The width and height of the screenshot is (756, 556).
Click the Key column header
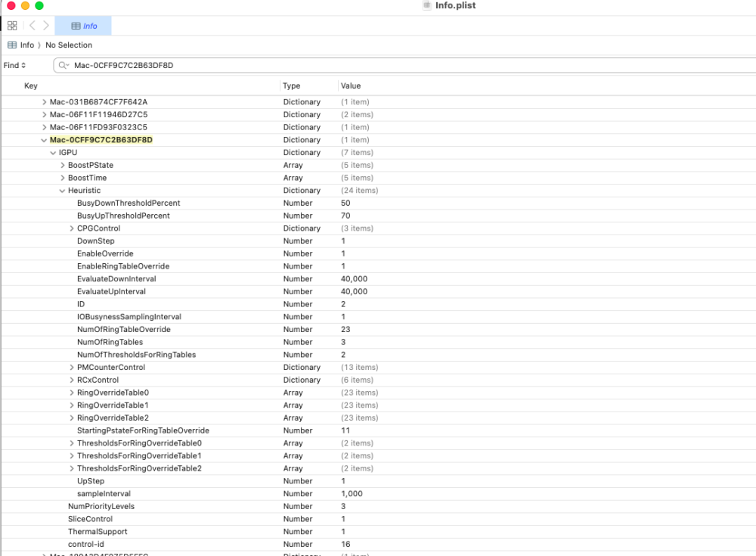click(31, 86)
